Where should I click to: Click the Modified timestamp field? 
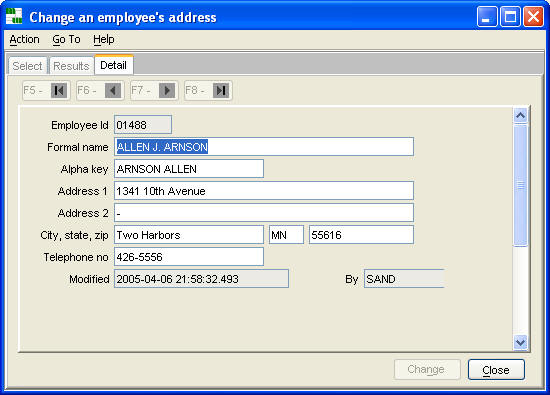(201, 279)
